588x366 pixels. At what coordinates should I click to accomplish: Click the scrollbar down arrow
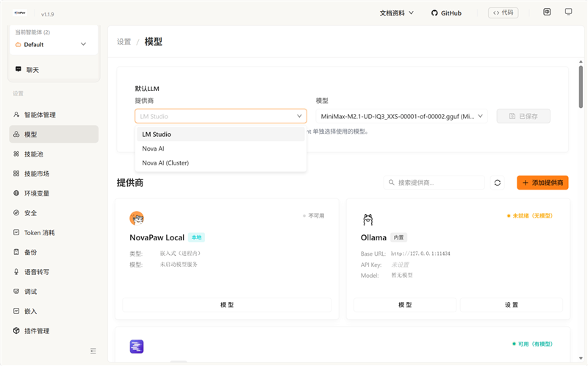581,358
